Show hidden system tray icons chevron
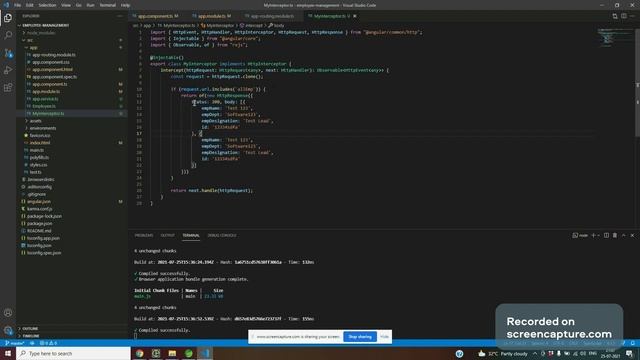This screenshot has width=640, height=360. 535,353
